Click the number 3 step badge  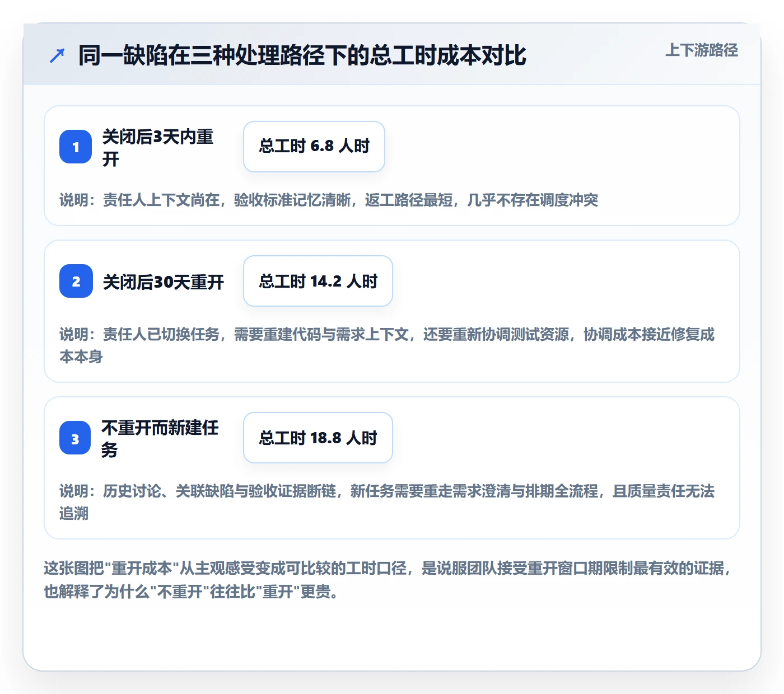coord(75,438)
